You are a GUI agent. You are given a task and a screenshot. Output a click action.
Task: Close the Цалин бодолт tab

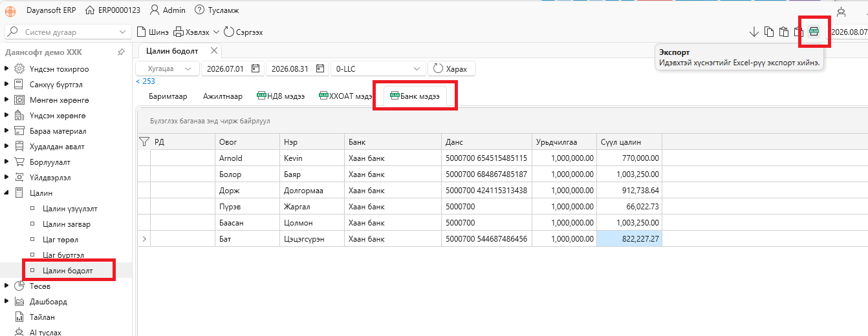tap(215, 50)
